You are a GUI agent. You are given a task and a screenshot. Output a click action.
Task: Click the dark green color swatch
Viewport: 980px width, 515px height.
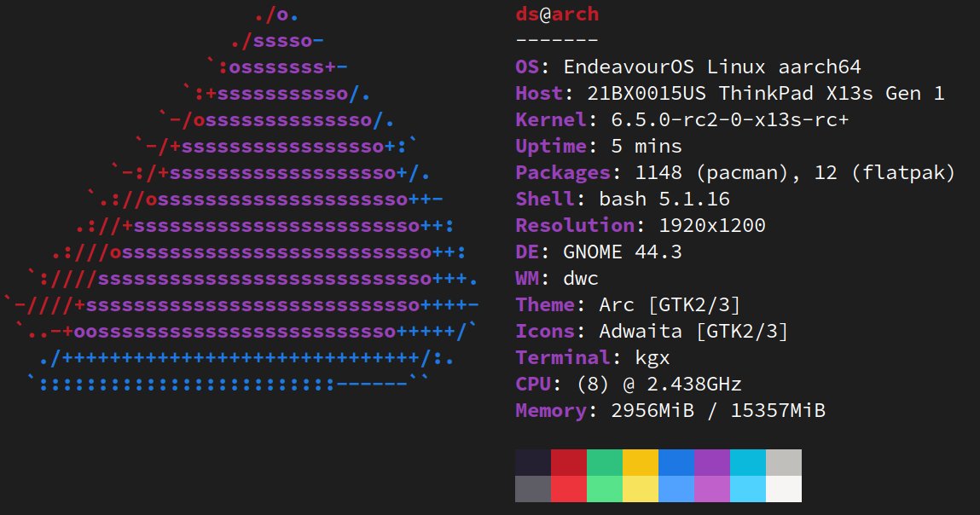click(605, 462)
